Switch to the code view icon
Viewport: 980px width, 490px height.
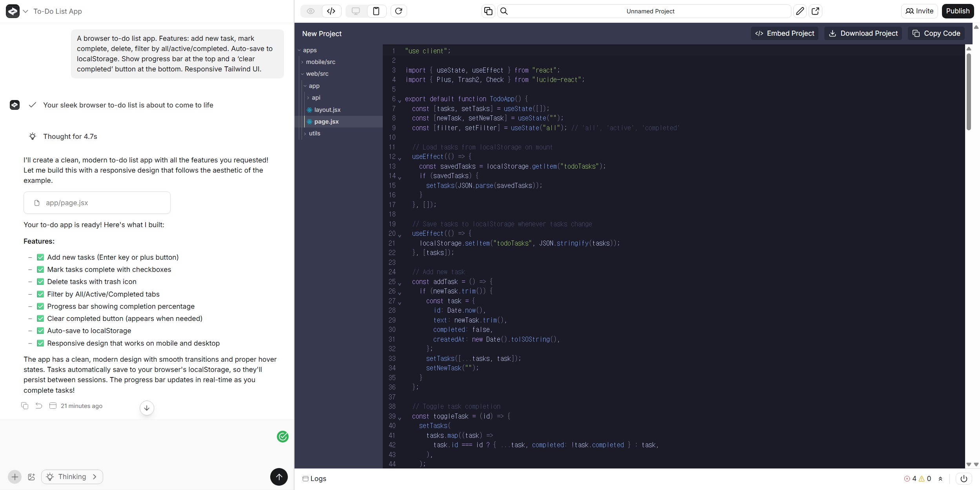point(331,11)
